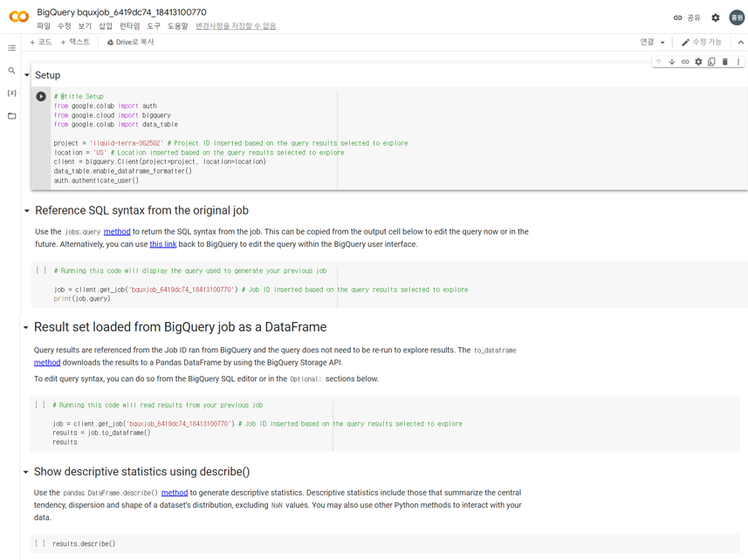
Task: Copy the link to the cell icon
Action: point(685,61)
